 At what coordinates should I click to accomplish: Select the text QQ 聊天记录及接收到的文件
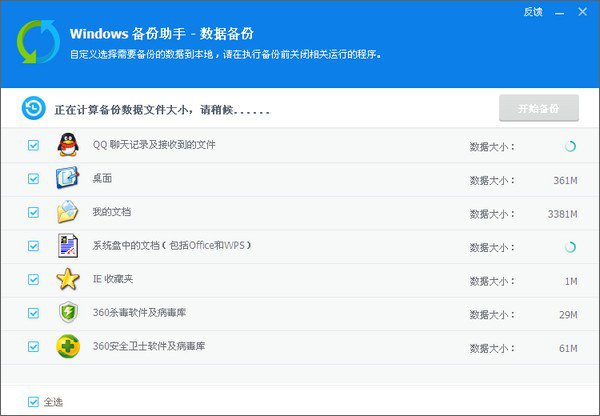[154, 145]
